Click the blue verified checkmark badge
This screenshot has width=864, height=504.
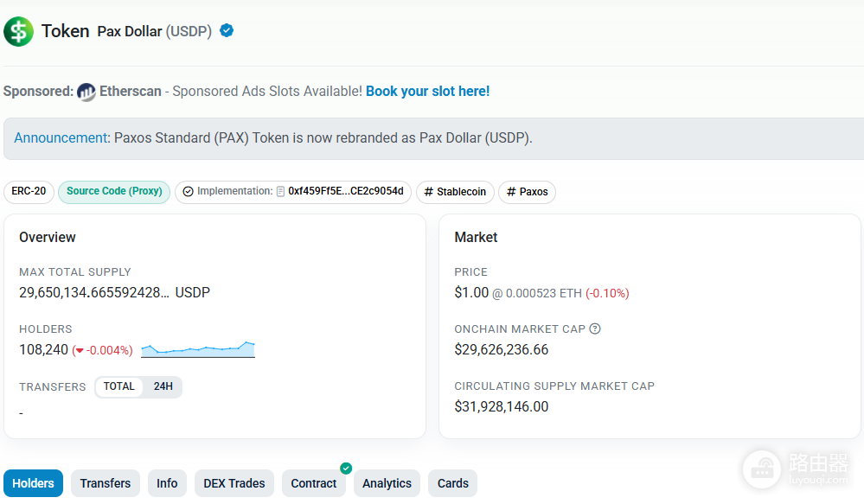point(227,31)
